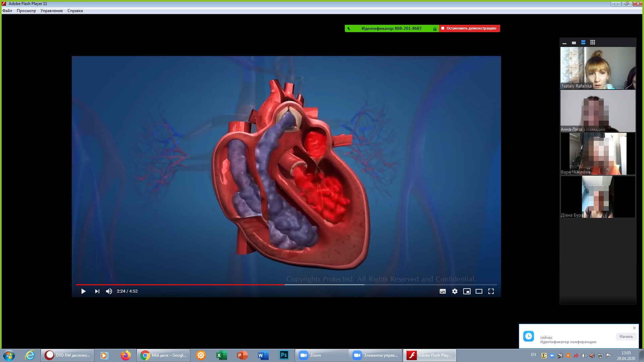Minimize the Zoom participants panel
Image resolution: width=644 pixels, height=362 pixels.
565,43
